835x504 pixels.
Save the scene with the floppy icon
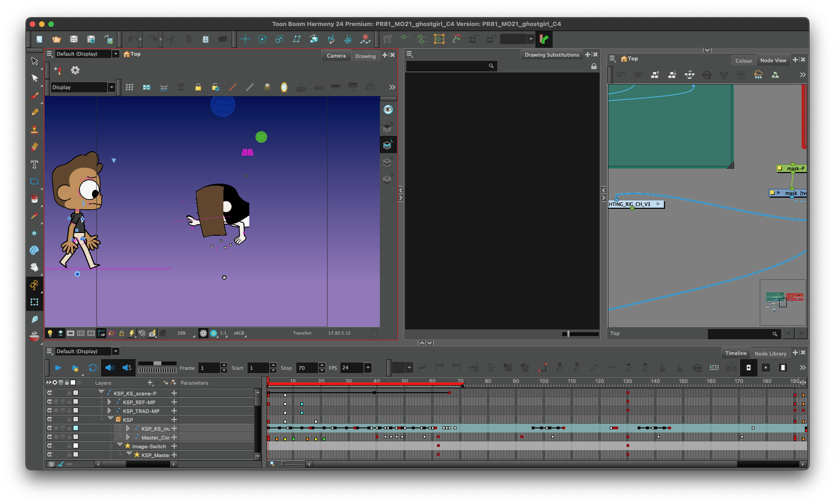(x=74, y=39)
